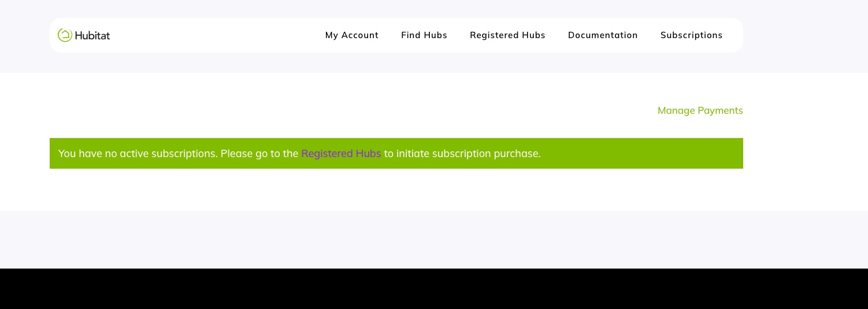
Task: Go to Find Hubs in the navigation
Action: point(424,35)
